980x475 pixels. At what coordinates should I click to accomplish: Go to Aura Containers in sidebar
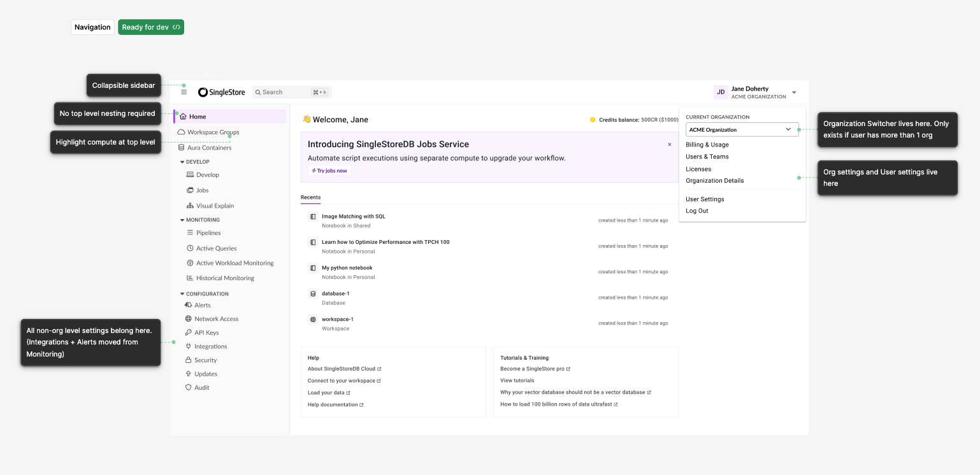(x=210, y=148)
